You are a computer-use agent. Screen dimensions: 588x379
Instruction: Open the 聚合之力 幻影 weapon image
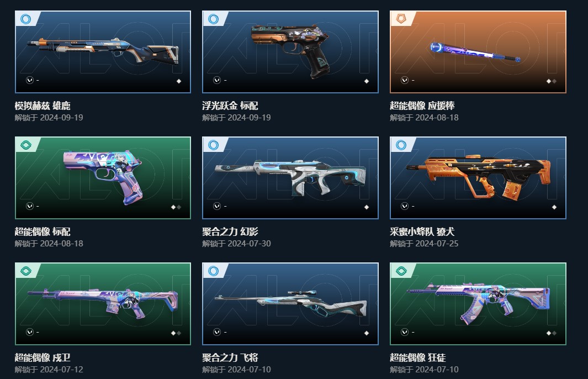[x=290, y=177]
